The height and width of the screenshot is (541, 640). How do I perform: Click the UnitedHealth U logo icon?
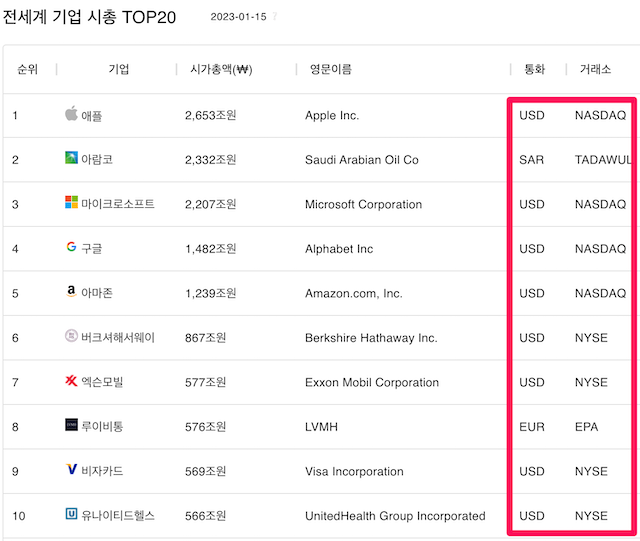(x=71, y=513)
